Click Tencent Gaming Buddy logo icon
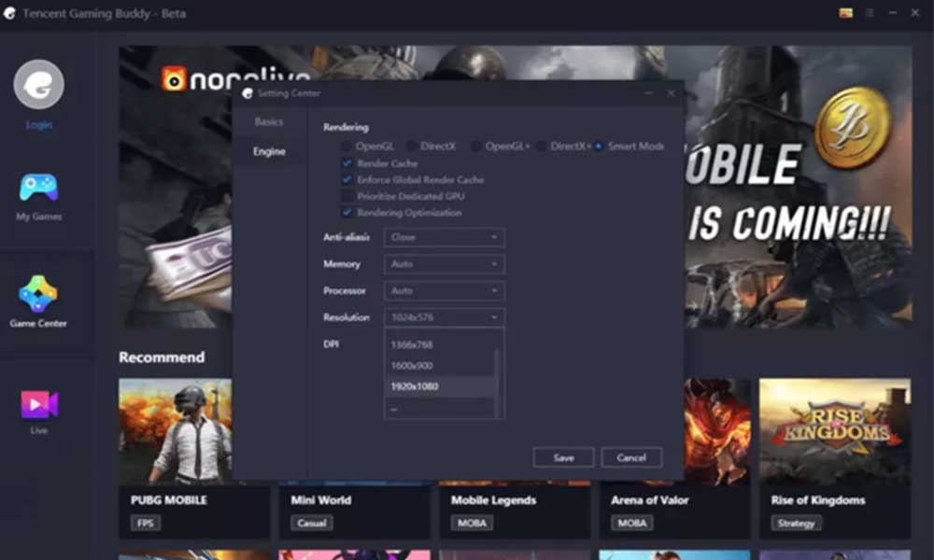 click(x=9, y=13)
